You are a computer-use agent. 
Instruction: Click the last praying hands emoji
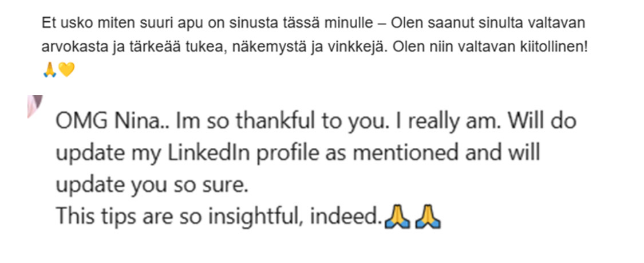click(428, 218)
